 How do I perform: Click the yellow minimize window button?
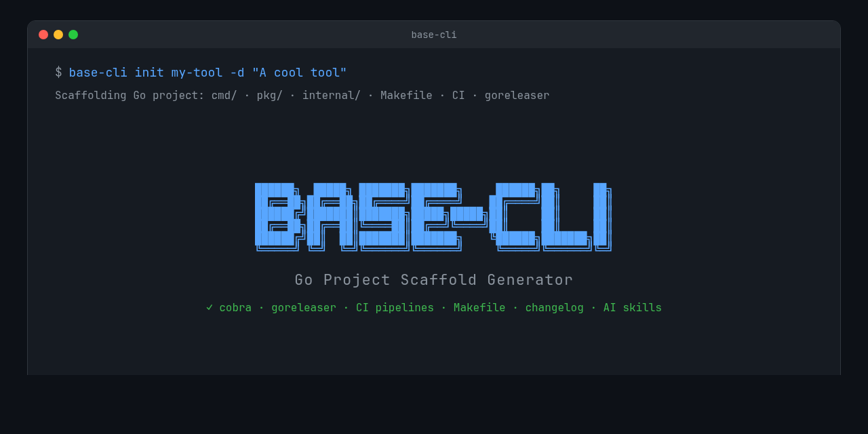click(x=58, y=35)
